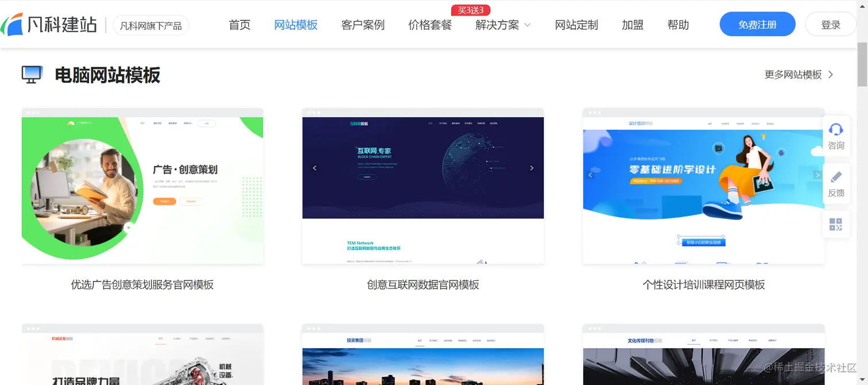Open the 广告·创意策划 template thumbnail
The image size is (868, 385).
click(x=142, y=186)
